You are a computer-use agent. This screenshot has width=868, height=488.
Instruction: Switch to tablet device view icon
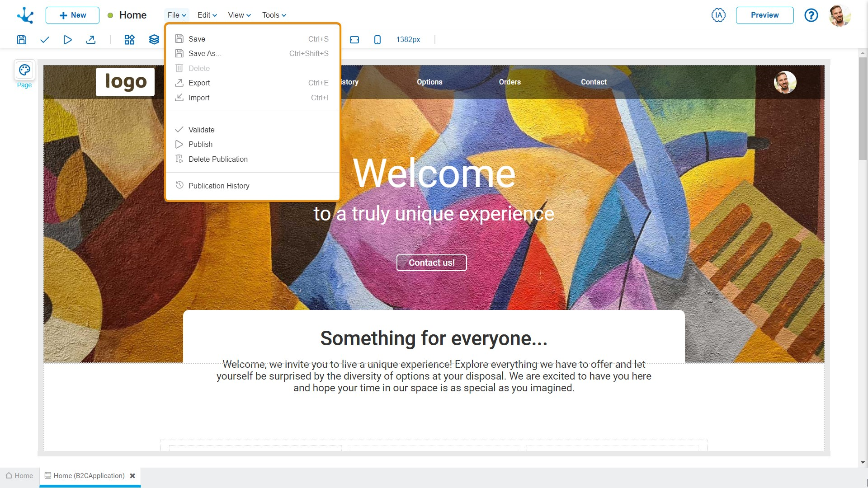[x=354, y=40]
